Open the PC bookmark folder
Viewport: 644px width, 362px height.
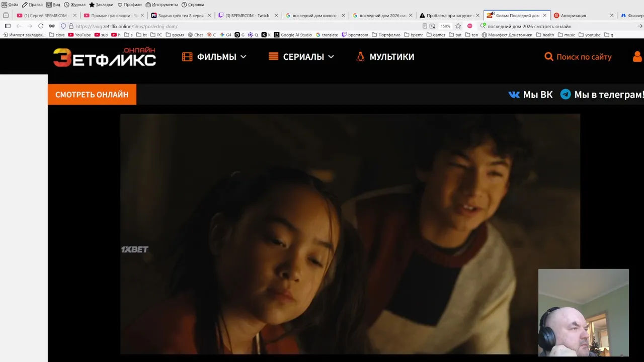click(156, 35)
